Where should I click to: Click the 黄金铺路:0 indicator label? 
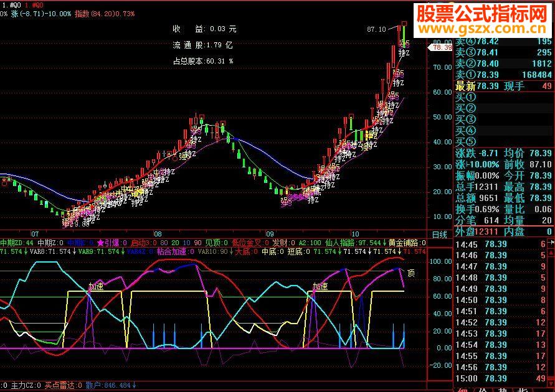coord(407,243)
